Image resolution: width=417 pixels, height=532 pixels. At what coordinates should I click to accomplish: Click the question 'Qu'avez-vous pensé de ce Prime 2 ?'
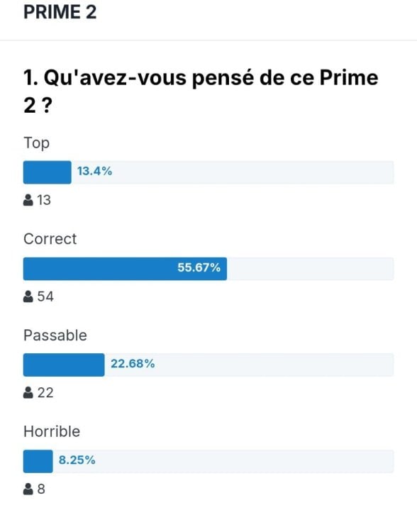[201, 91]
